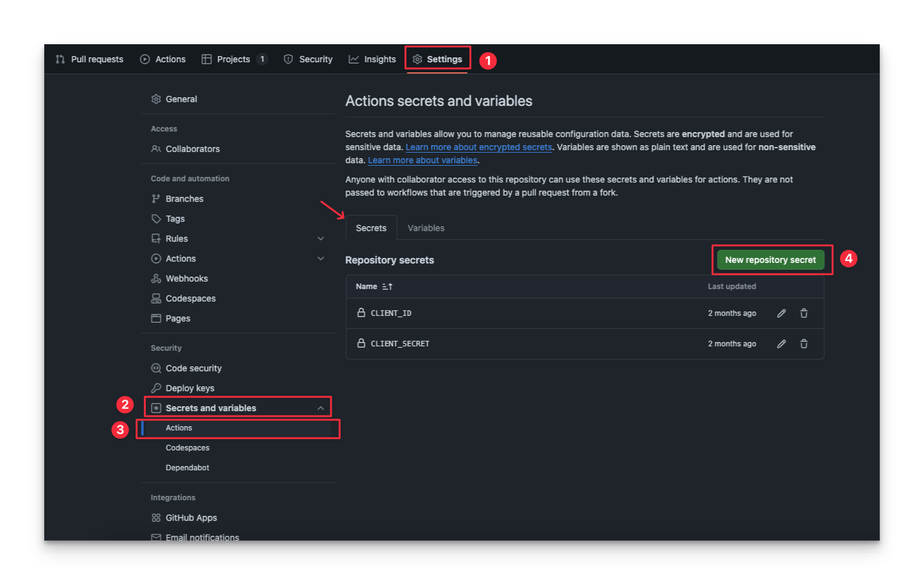Expand the Actions section chevron in sidebar
This screenshot has width=924, height=585.
(320, 259)
